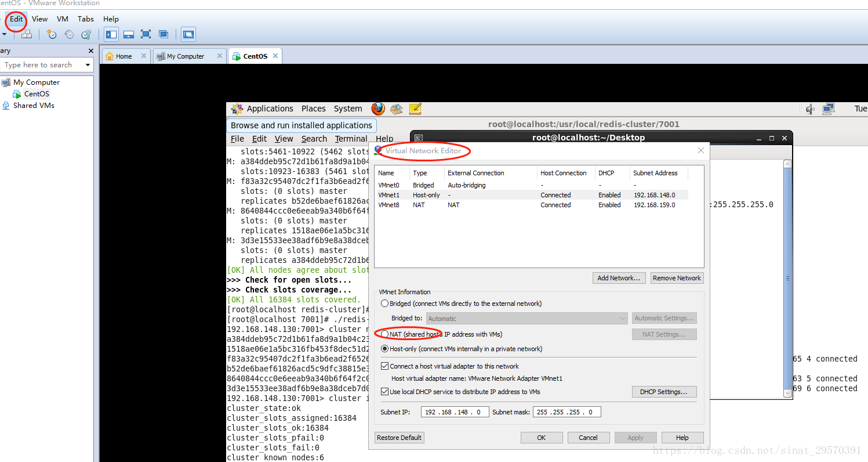This screenshot has width=868, height=462.
Task: Open the System menu in CentOS
Action: point(348,109)
